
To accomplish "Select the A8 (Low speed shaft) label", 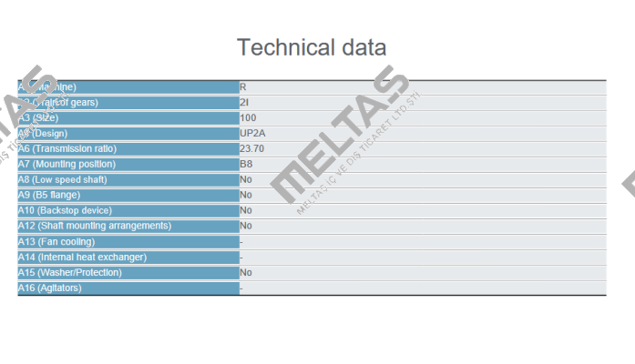I will pos(62,179).
